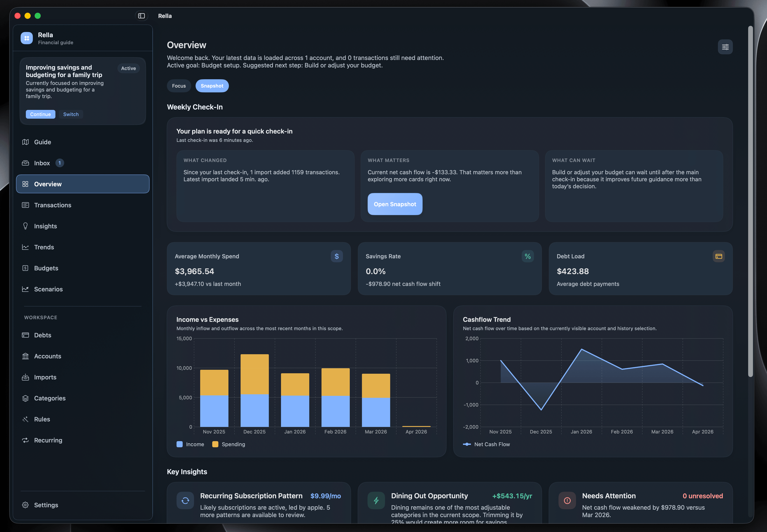This screenshot has width=767, height=532.
Task: Click the Mar 2026 bar in Income vs Expenses
Action: point(376,400)
